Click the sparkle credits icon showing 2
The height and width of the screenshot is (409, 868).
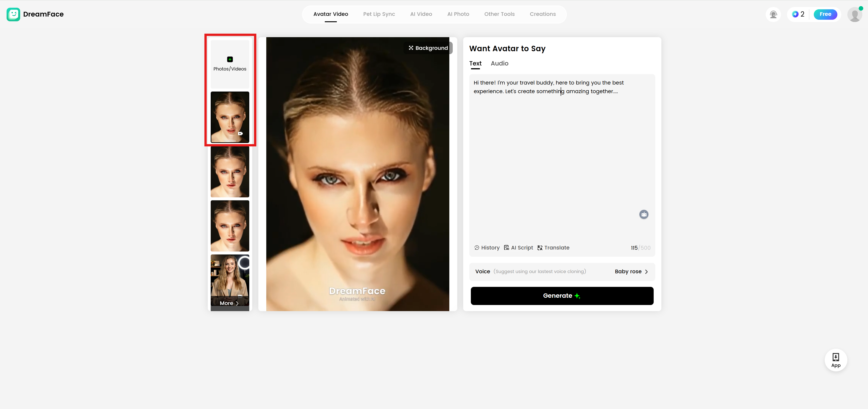pyautogui.click(x=796, y=14)
